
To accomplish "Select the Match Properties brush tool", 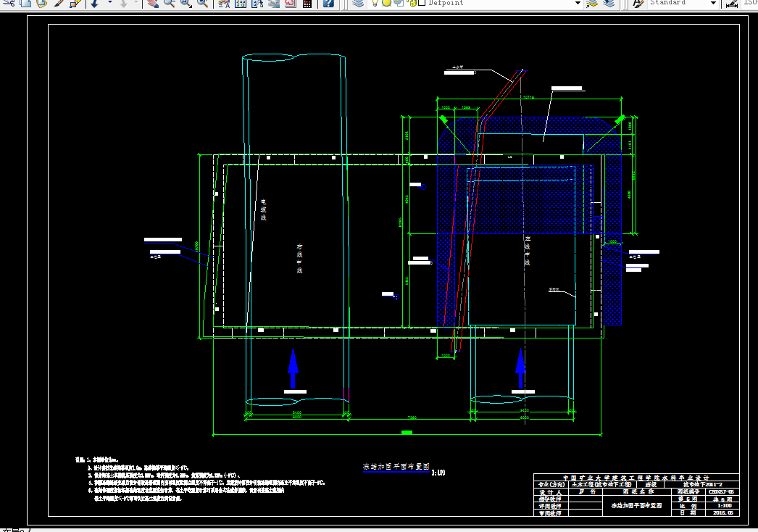I will pos(59,3).
